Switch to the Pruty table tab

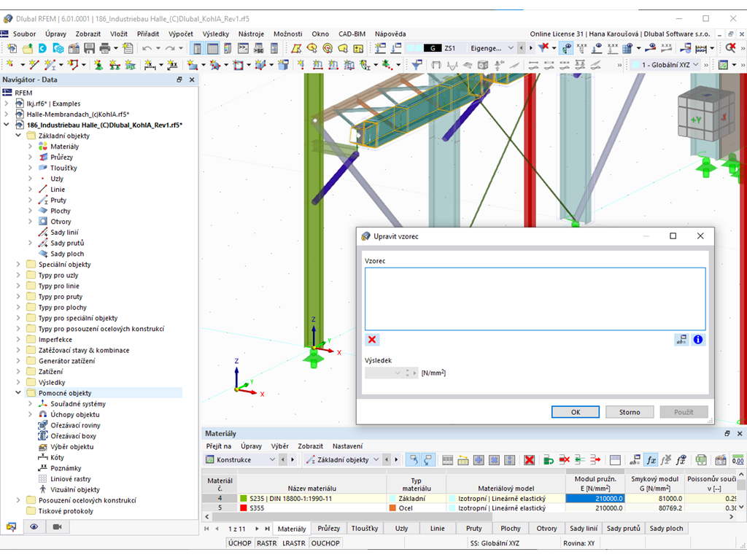(474, 529)
